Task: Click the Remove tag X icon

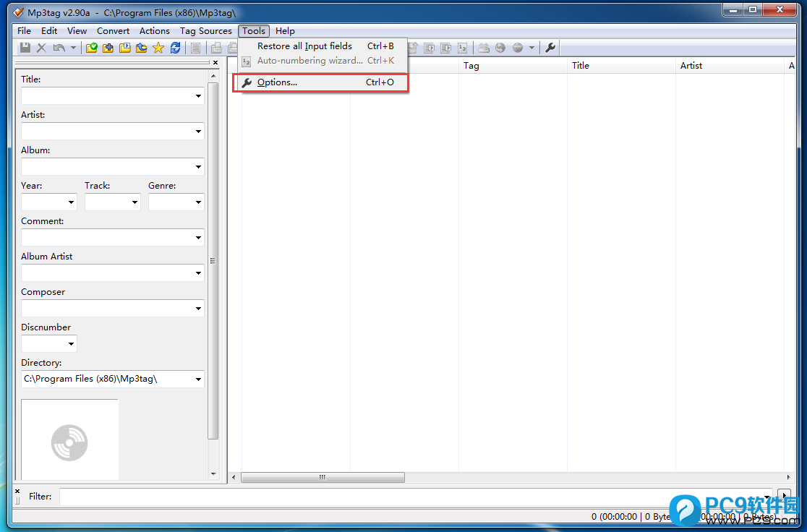Action: (x=42, y=48)
